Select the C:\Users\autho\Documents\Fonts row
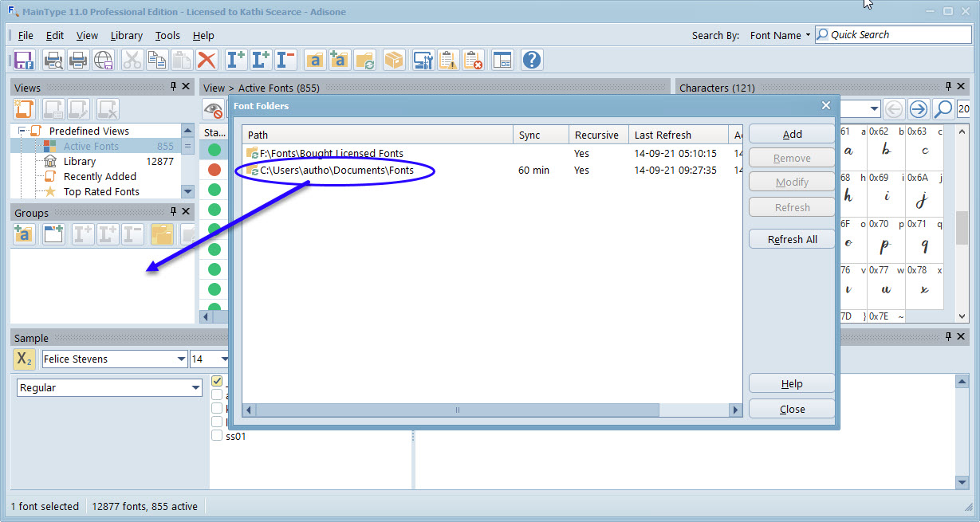980x522 pixels. (x=493, y=170)
